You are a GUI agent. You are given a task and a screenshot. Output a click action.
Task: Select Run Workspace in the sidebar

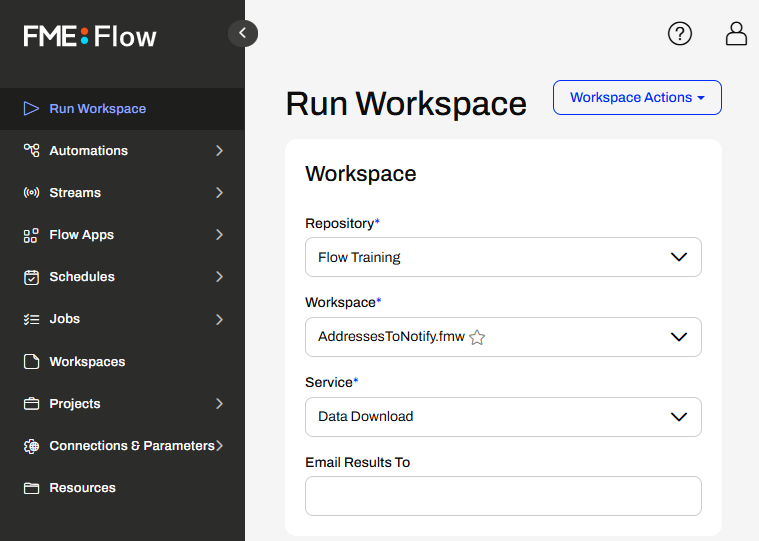click(x=122, y=109)
